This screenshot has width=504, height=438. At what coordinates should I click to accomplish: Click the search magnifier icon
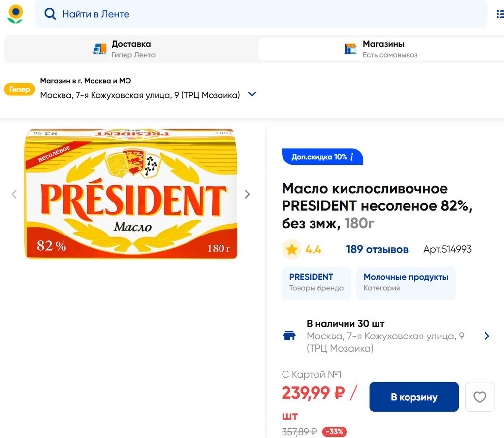click(50, 14)
